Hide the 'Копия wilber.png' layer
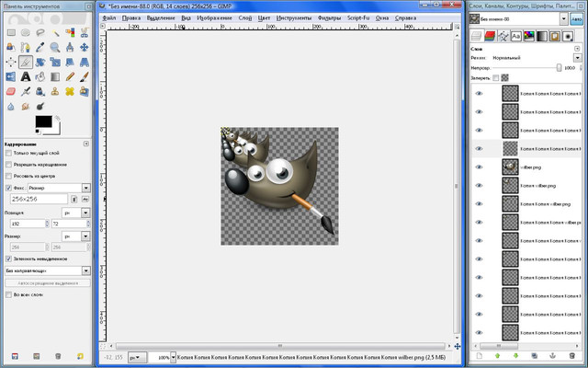Viewport: 588px width, 368px height. click(479, 186)
